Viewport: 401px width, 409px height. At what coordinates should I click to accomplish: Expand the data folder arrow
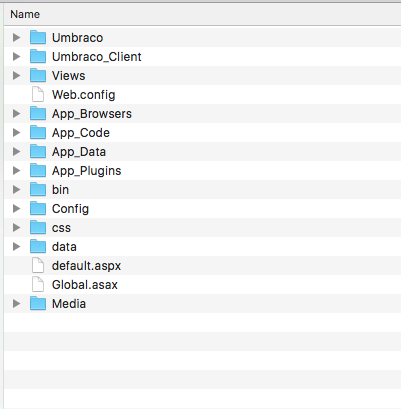tap(16, 247)
